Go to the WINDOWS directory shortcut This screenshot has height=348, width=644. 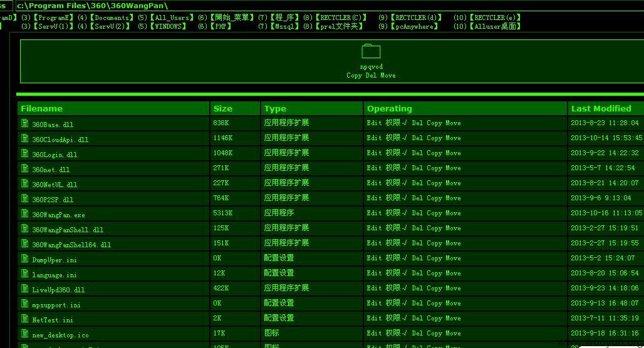pos(167,26)
